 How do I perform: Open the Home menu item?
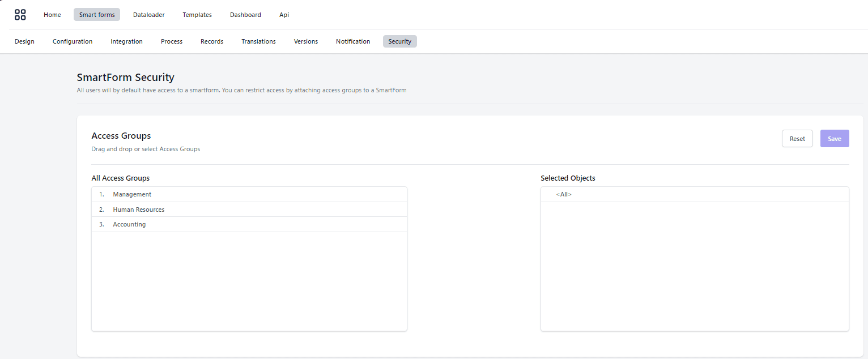[x=52, y=15]
